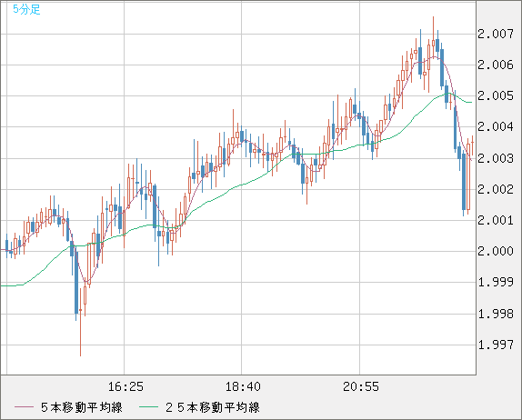The width and height of the screenshot is (522, 420).
Task: Click the 2.001 price axis label
Action: 496,220
